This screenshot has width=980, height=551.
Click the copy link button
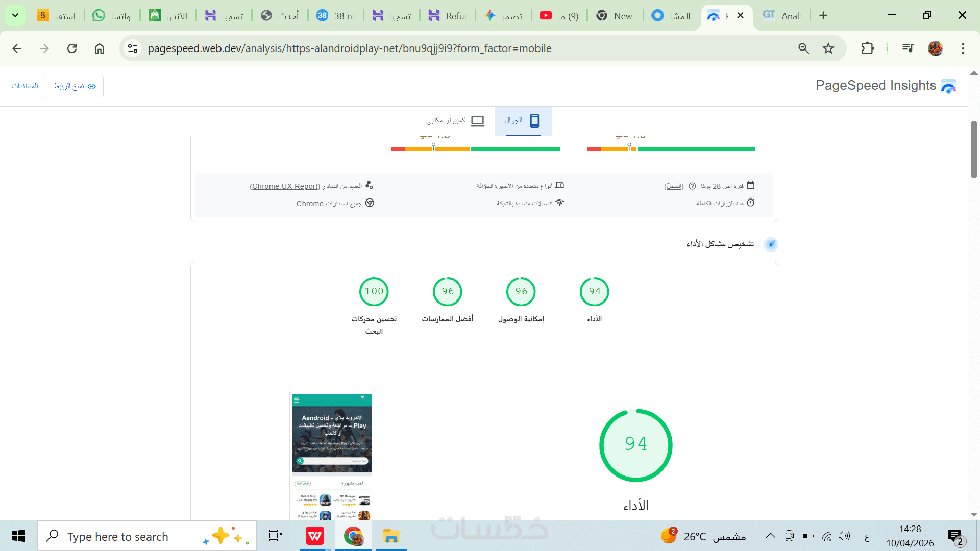74,86
